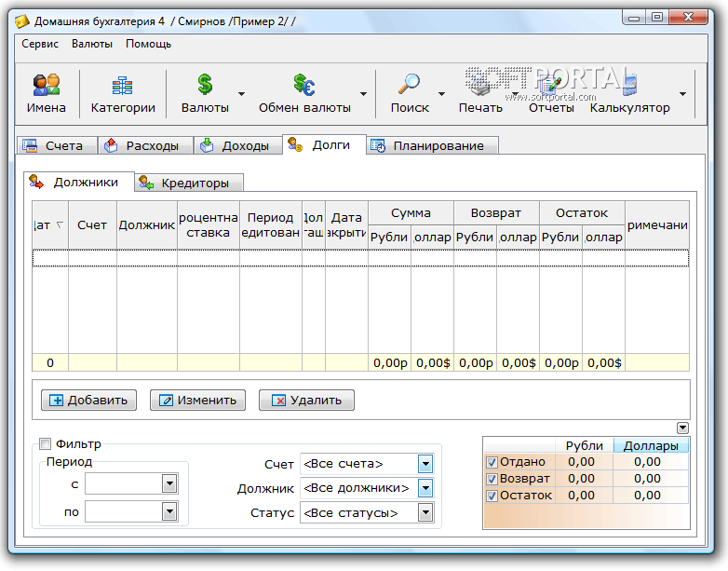Open the Отчеты reports icon

point(550,86)
